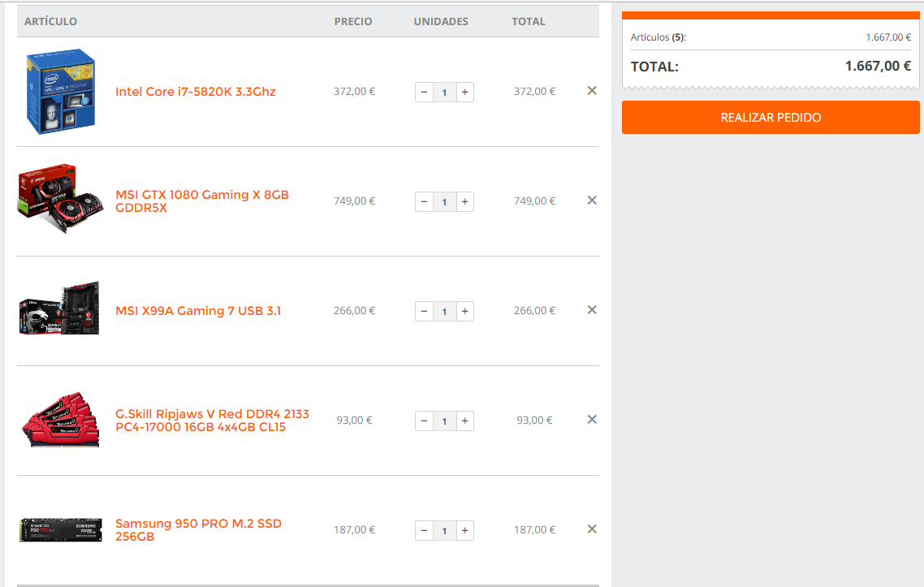Image resolution: width=924 pixels, height=587 pixels.
Task: Open MSI X99A Gaming 7 USB 3.1 link
Action: coord(198,311)
